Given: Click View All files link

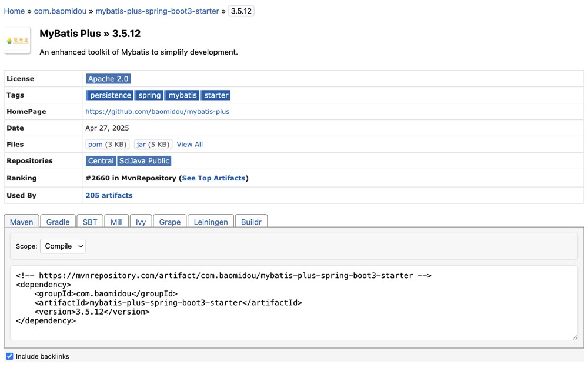Looking at the screenshot, I should (x=190, y=145).
